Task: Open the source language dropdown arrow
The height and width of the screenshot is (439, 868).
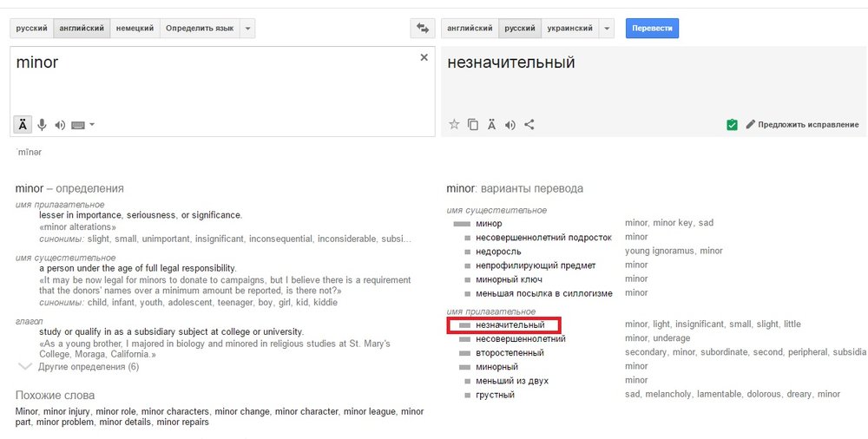Action: 248,29
